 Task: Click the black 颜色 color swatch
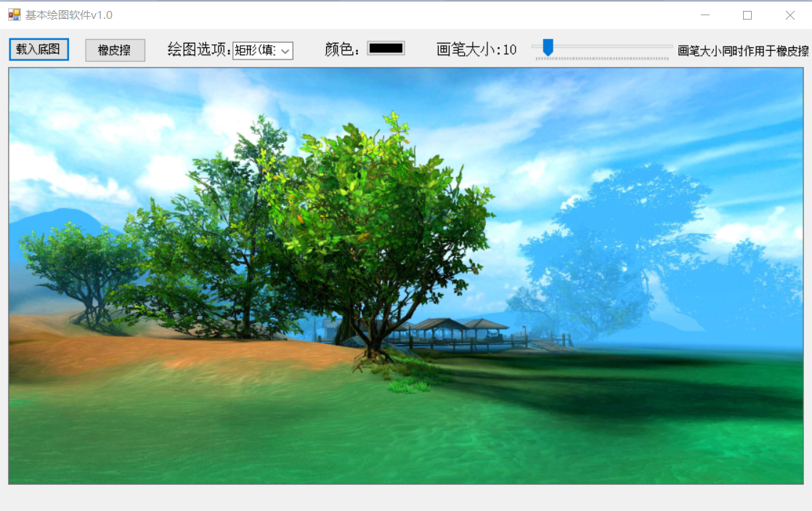387,49
